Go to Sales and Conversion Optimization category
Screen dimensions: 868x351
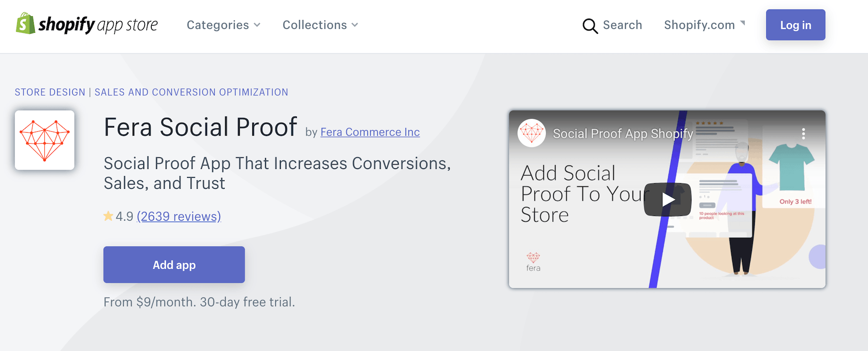[191, 92]
